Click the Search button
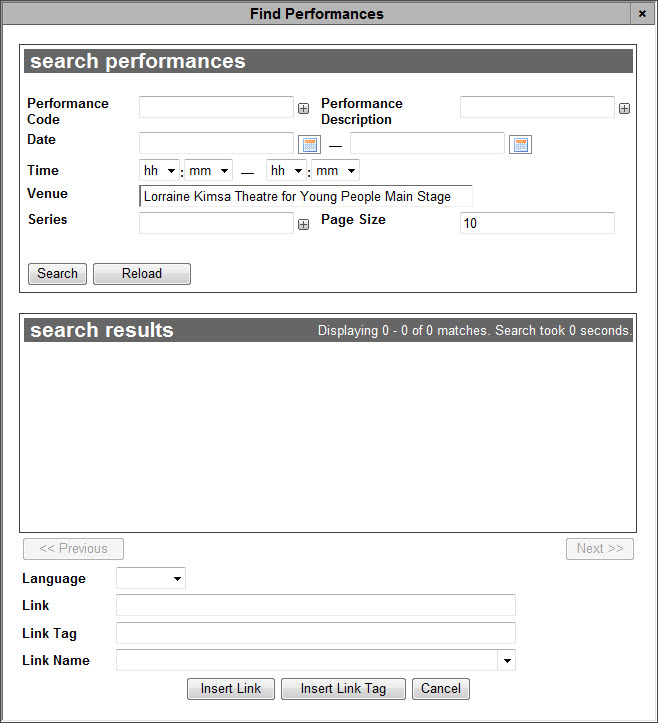This screenshot has width=658, height=723. tap(57, 274)
